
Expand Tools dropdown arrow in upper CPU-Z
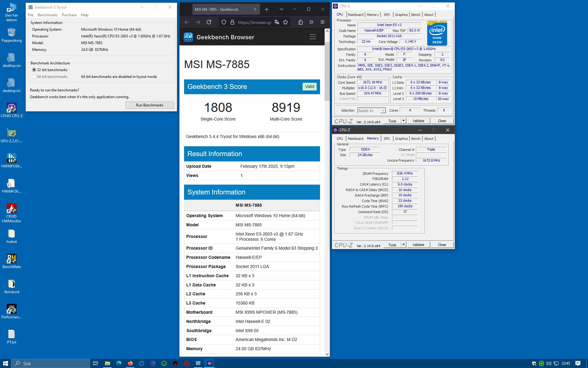[403, 121]
